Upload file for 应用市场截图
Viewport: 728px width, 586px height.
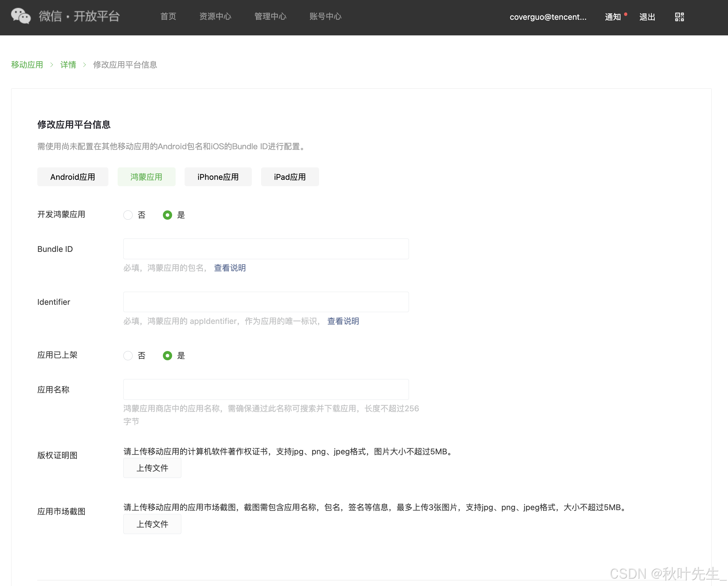pyautogui.click(x=152, y=524)
